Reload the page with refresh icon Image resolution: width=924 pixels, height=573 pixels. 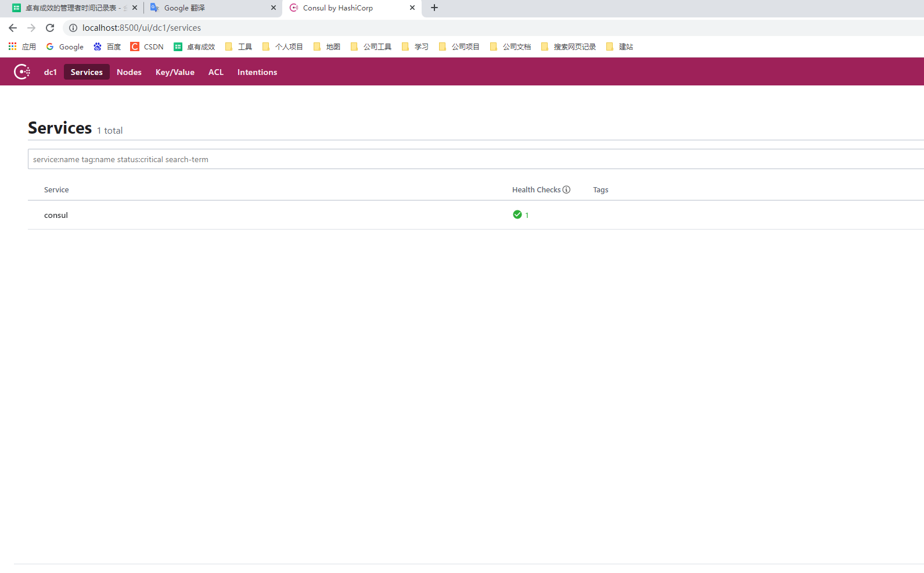coord(50,28)
